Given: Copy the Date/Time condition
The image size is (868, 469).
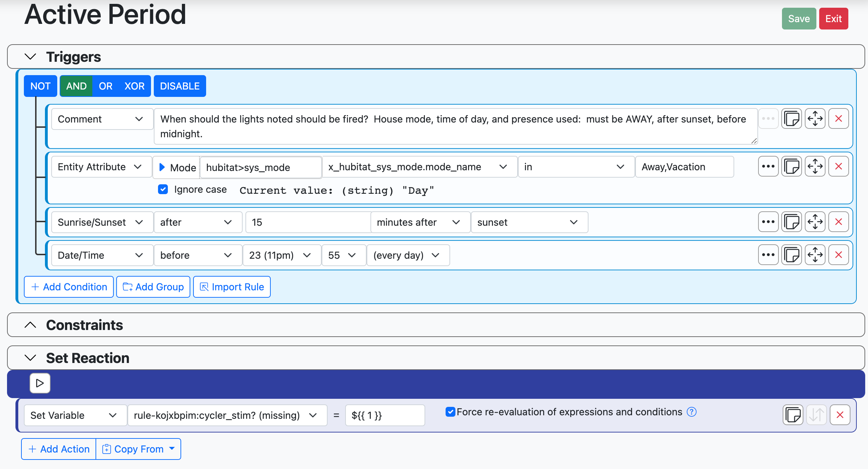Looking at the screenshot, I should point(791,255).
